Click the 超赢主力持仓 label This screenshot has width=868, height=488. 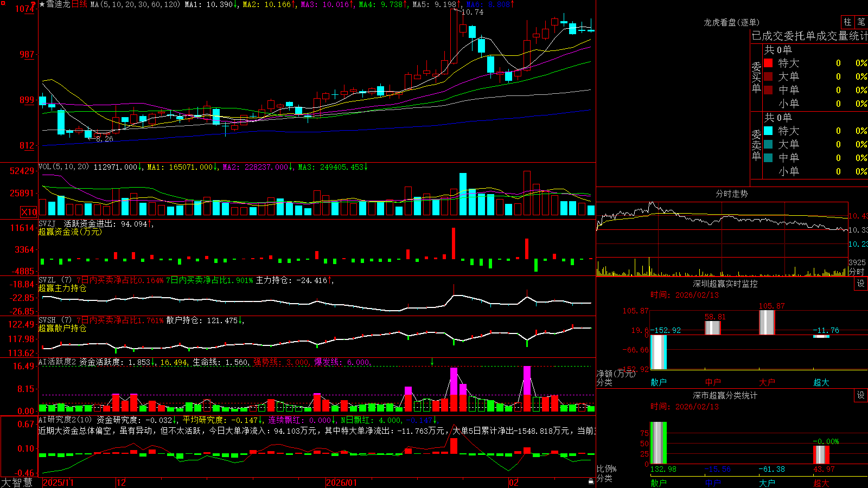pos(62,288)
